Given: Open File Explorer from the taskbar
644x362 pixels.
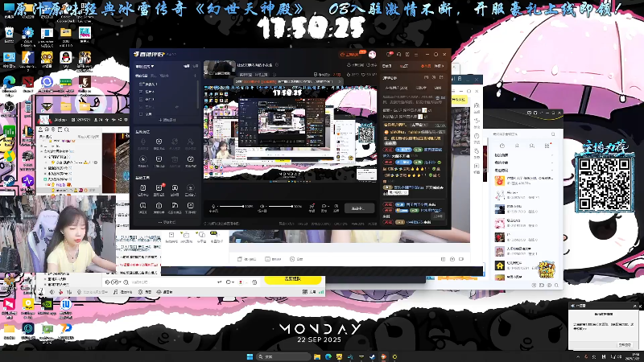Looking at the screenshot, I should (316, 356).
